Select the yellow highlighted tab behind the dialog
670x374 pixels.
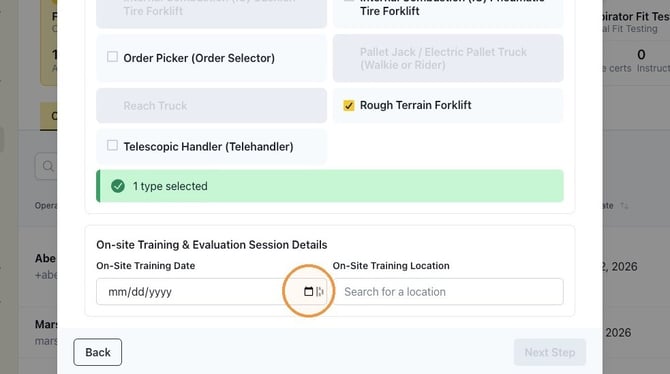(x=49, y=116)
